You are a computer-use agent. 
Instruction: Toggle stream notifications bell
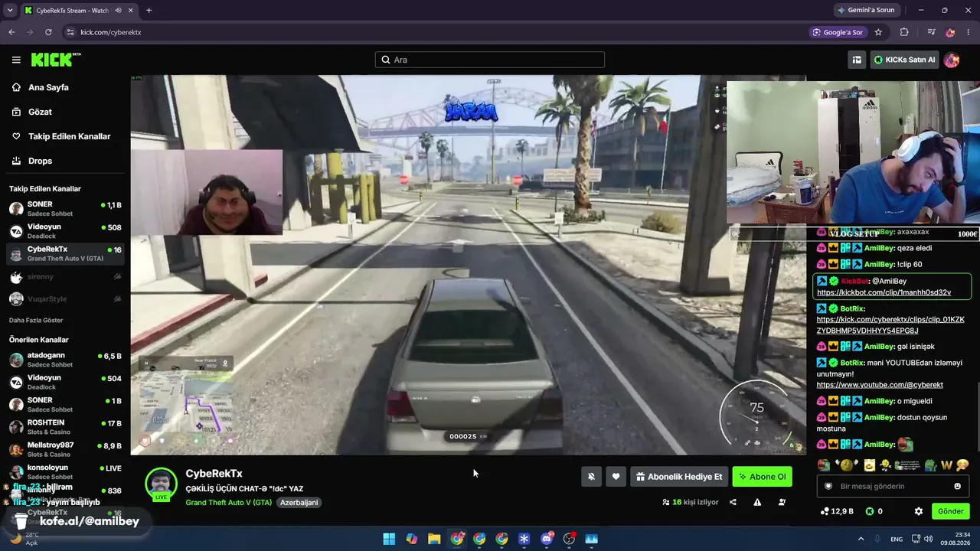[x=591, y=477]
